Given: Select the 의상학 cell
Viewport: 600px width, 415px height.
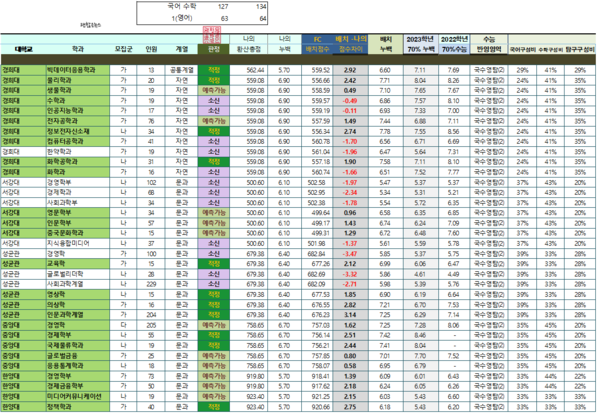Looking at the screenshot, I should point(78,304).
